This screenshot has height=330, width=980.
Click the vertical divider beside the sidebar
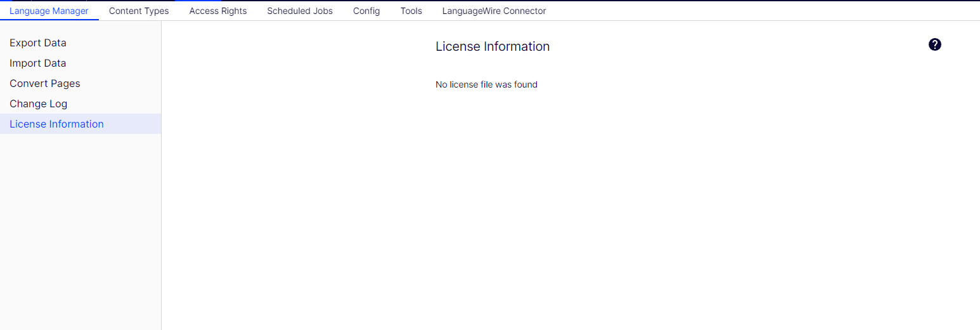pos(161,190)
